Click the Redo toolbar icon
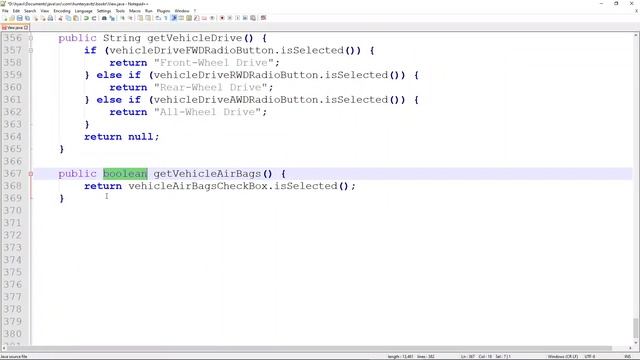Image resolution: width=640 pixels, height=360 pixels. [x=94, y=18]
